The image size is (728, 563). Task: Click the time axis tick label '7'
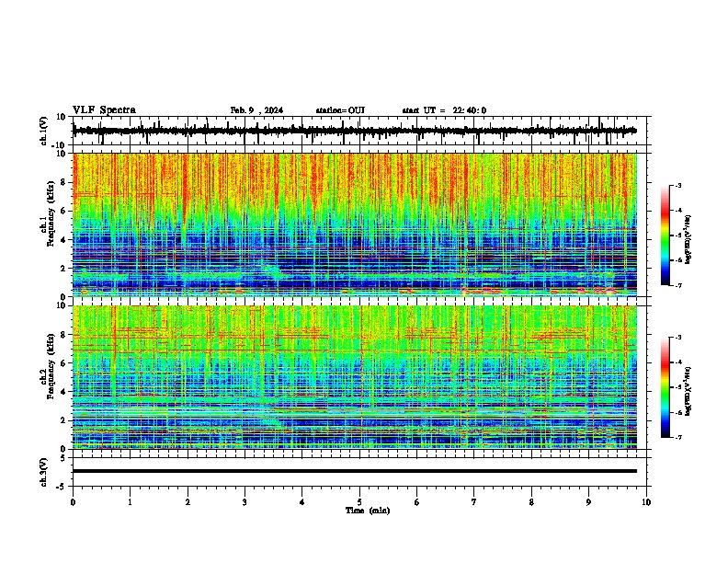[x=474, y=502]
